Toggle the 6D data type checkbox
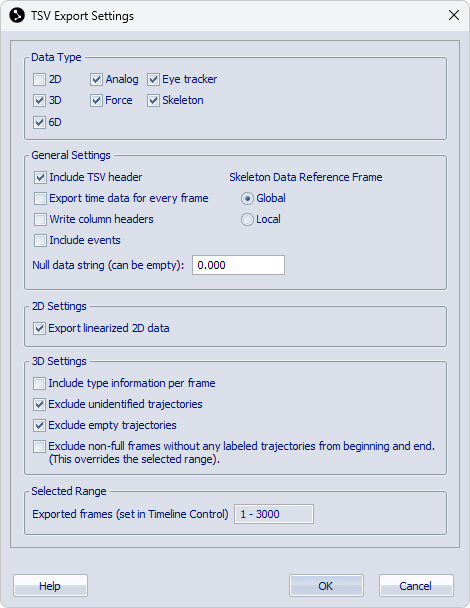The height and width of the screenshot is (608, 470). 39,123
